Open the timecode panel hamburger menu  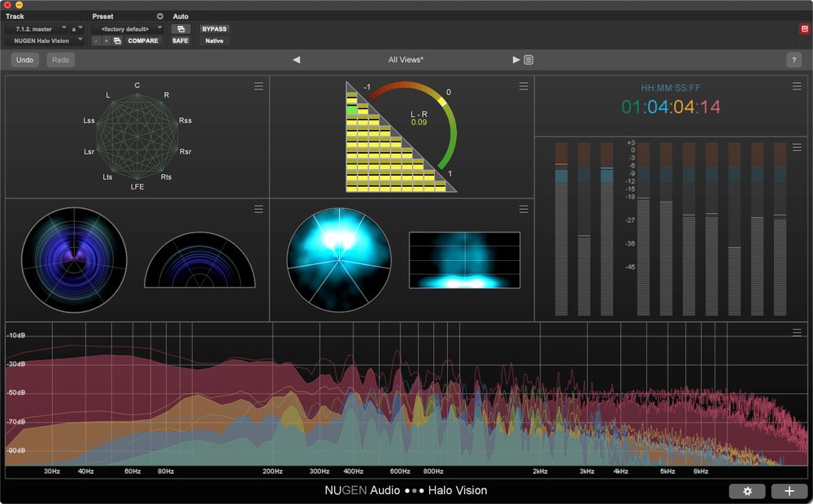pos(797,86)
